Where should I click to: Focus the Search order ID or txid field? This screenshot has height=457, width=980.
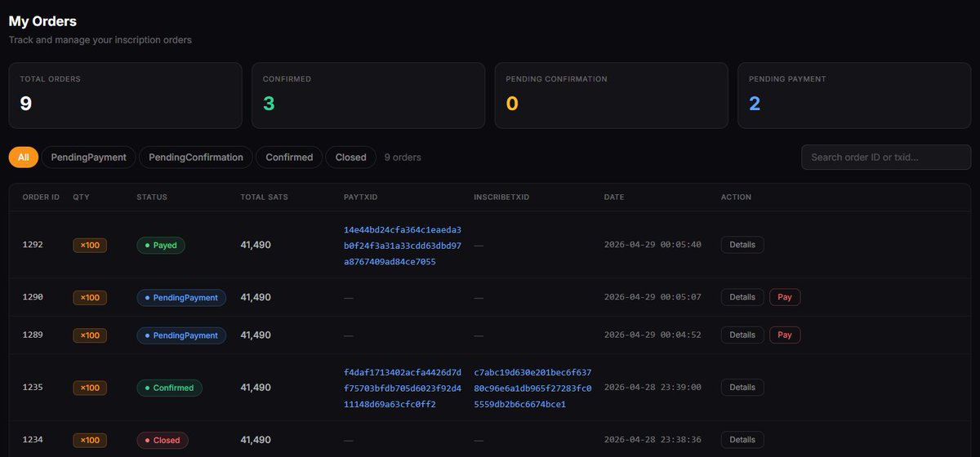point(886,157)
